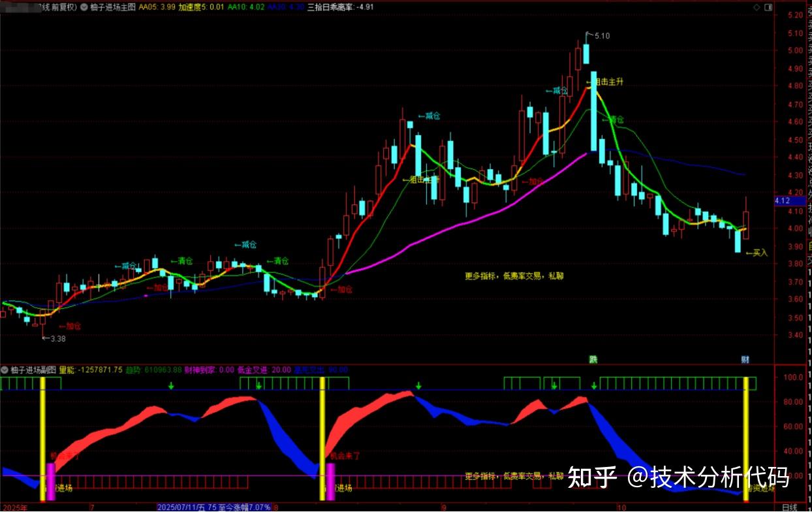Screen dimensions: 812x512
Task: Click the 5.10 high price label
Action: pos(601,36)
